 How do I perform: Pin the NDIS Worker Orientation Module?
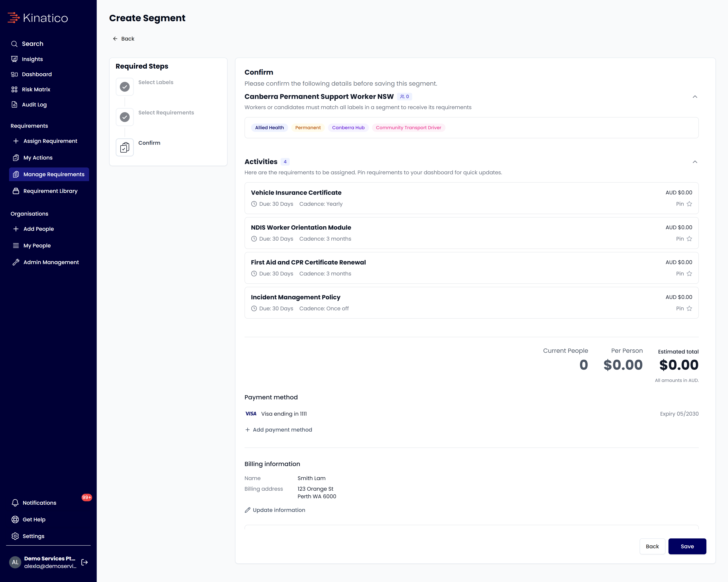(x=684, y=239)
